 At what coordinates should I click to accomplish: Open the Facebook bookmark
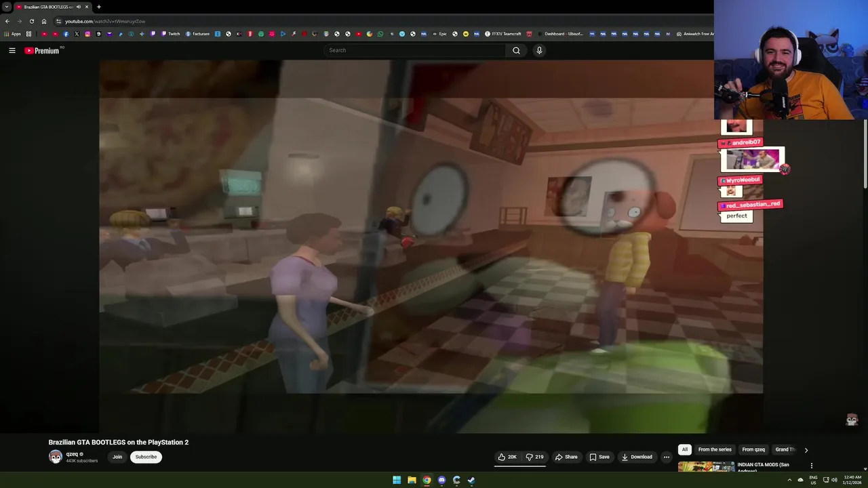66,34
